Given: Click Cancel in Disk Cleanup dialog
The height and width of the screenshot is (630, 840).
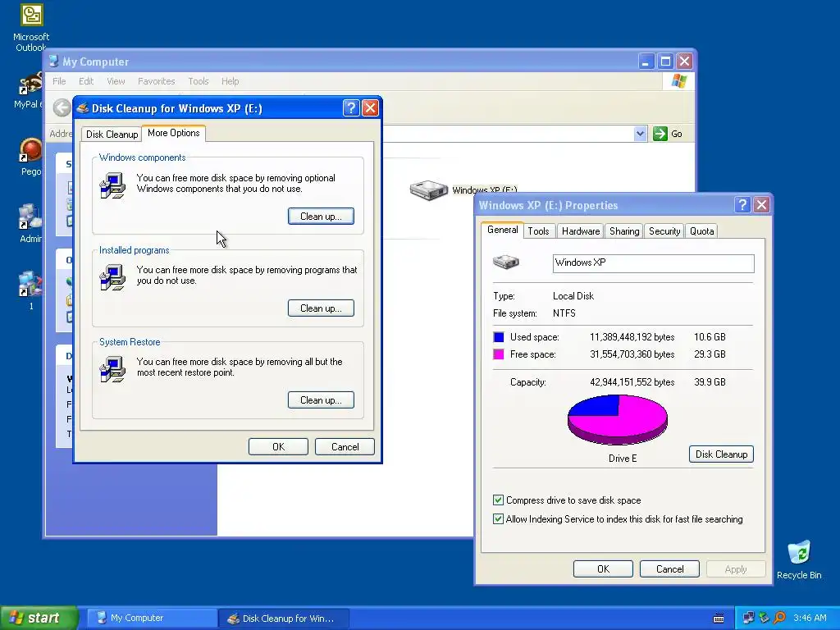Looking at the screenshot, I should 345,447.
